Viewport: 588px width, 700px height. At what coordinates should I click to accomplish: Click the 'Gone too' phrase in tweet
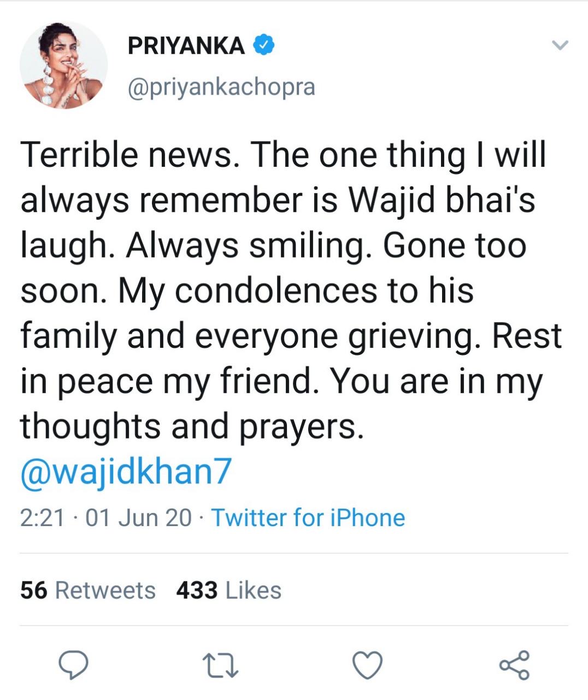[454, 246]
